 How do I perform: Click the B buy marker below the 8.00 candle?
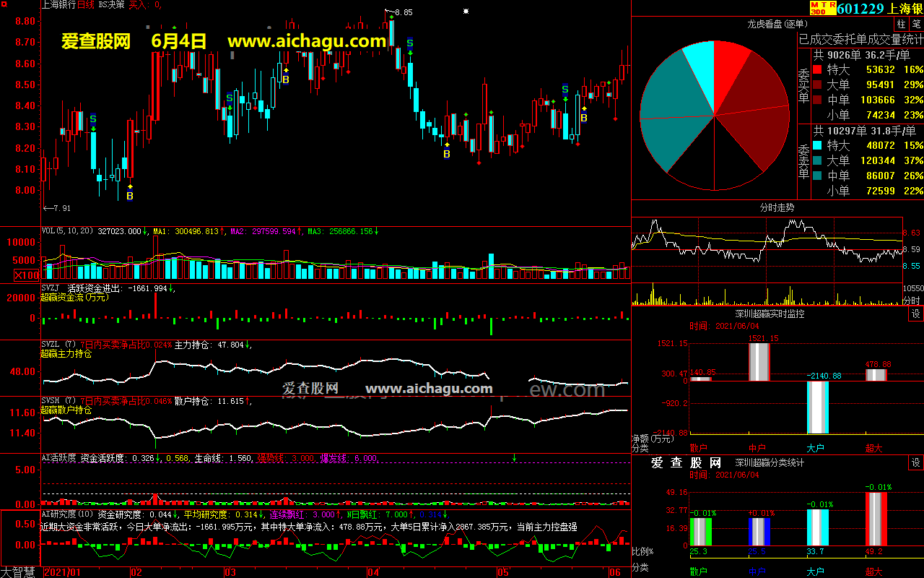coord(130,195)
